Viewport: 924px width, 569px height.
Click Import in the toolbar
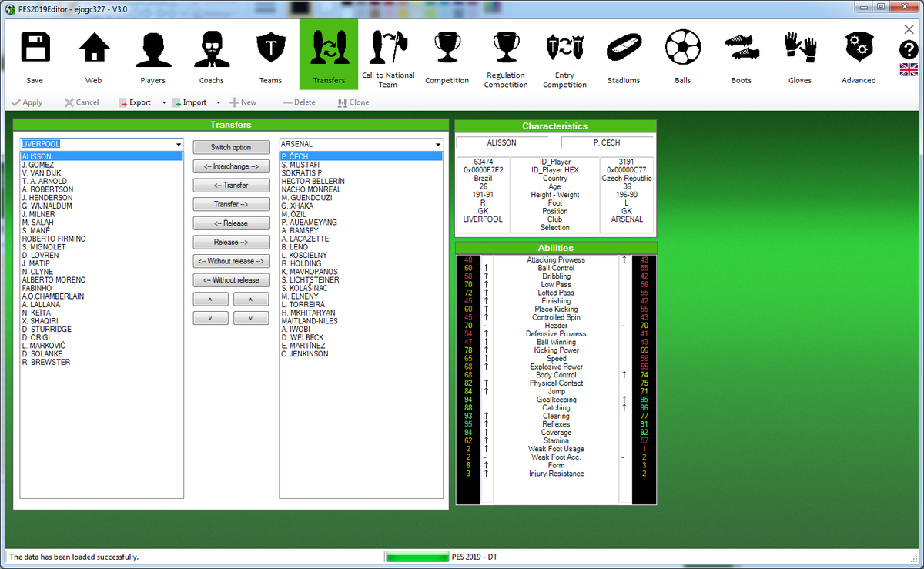tap(189, 102)
